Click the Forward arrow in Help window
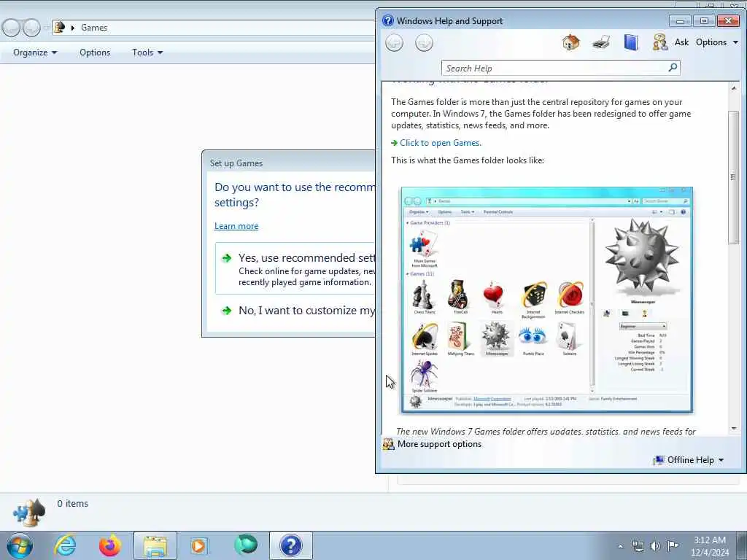747x560 pixels. [424, 43]
